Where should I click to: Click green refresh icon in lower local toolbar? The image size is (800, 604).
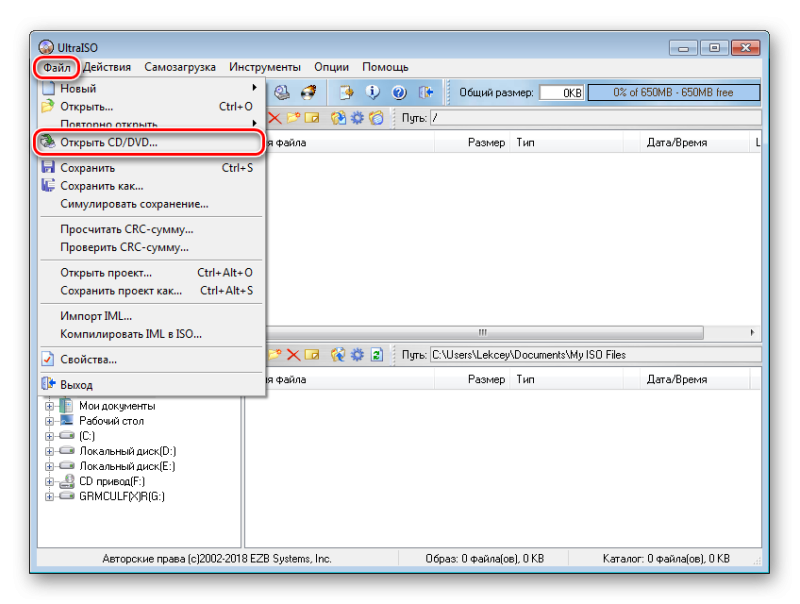tap(377, 355)
